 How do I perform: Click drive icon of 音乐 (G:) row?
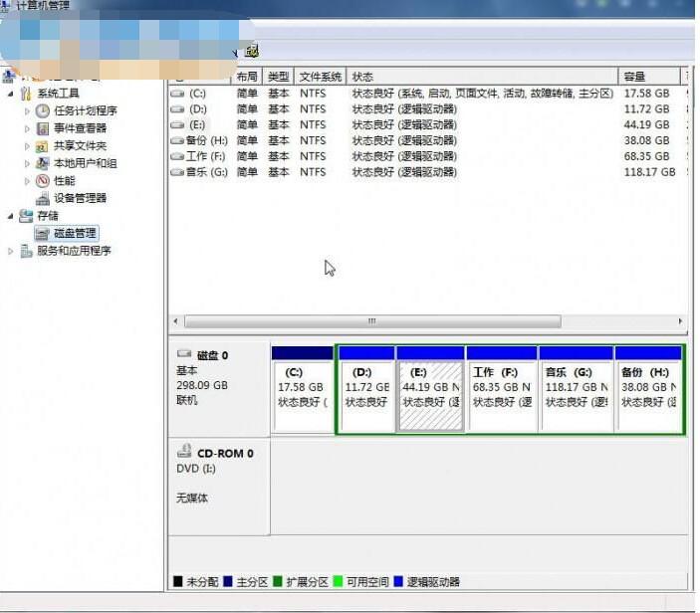tap(177, 172)
